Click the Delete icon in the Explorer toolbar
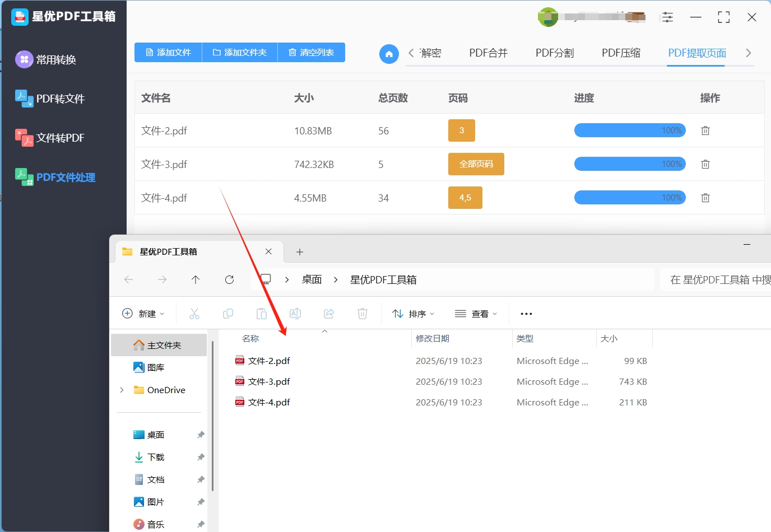Screen dimensions: 771x532 point(363,314)
